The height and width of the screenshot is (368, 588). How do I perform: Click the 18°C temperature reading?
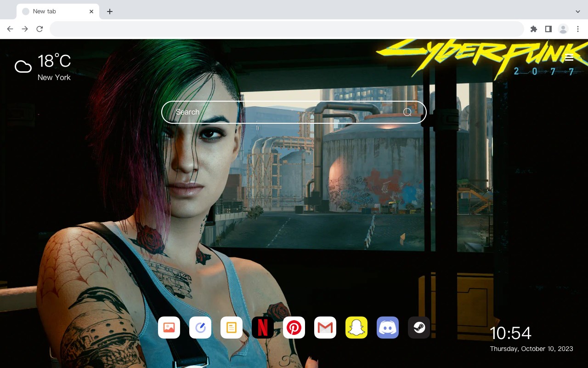[x=54, y=61]
